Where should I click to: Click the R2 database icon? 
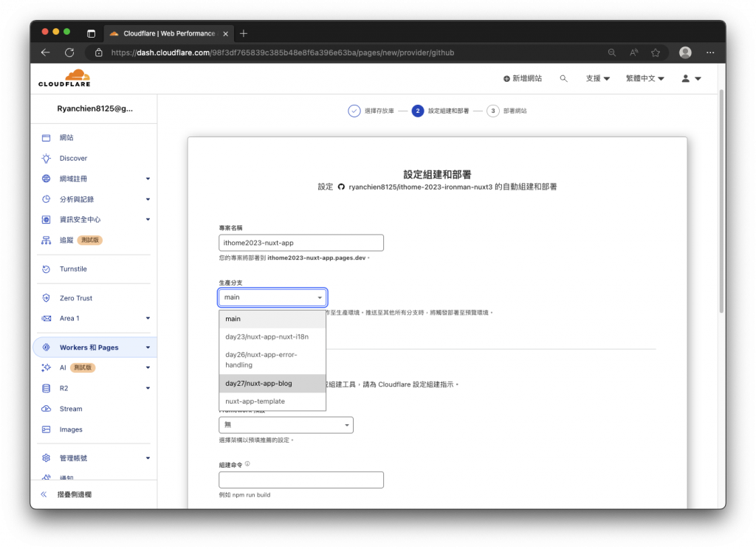tap(46, 388)
